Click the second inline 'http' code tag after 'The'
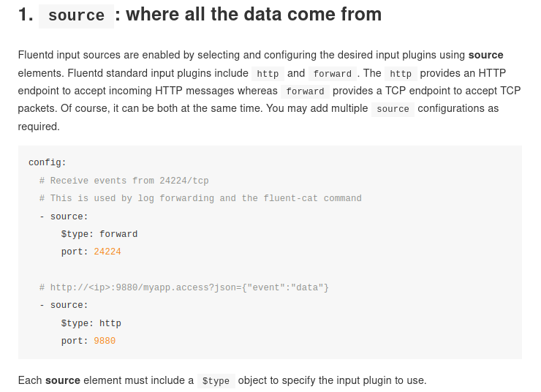 [401, 74]
